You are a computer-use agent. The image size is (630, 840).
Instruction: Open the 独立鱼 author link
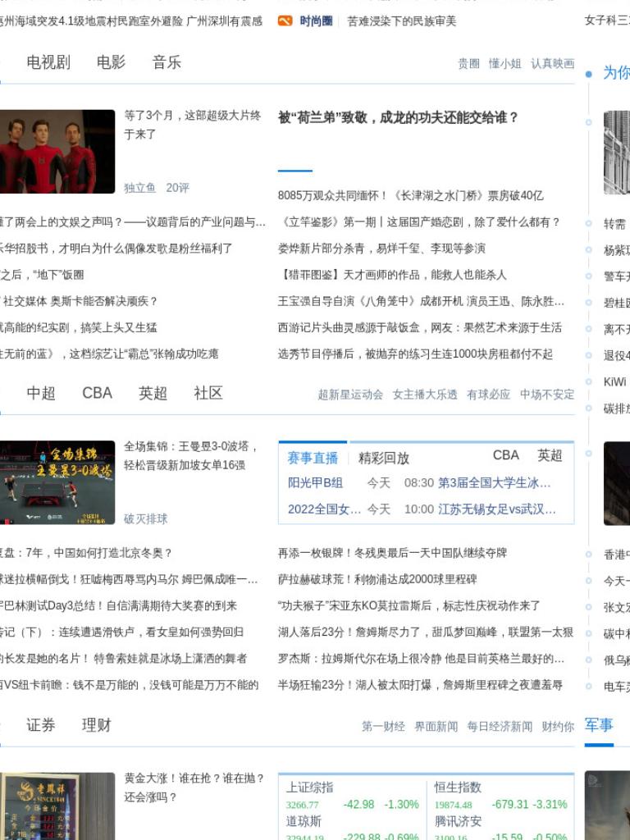pos(139,188)
